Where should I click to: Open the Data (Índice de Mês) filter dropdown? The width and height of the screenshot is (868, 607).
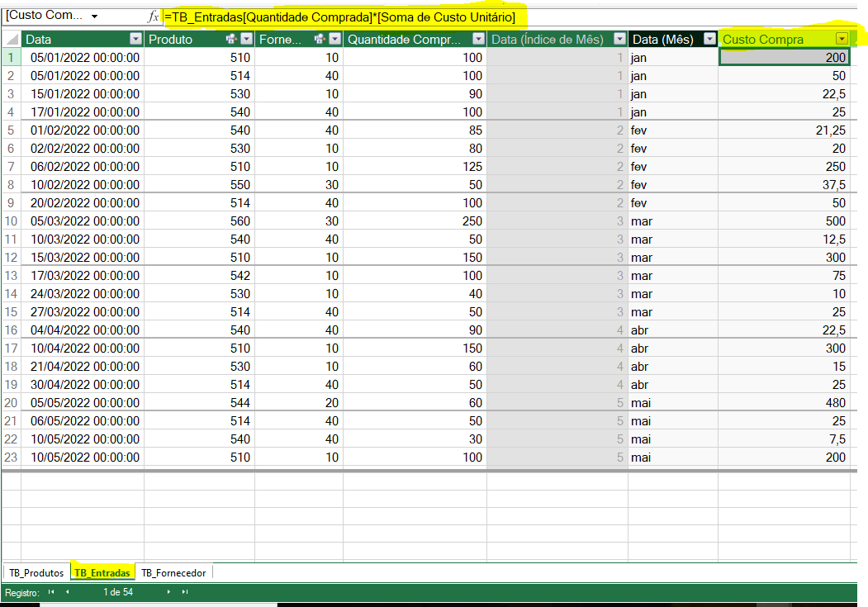tap(620, 39)
